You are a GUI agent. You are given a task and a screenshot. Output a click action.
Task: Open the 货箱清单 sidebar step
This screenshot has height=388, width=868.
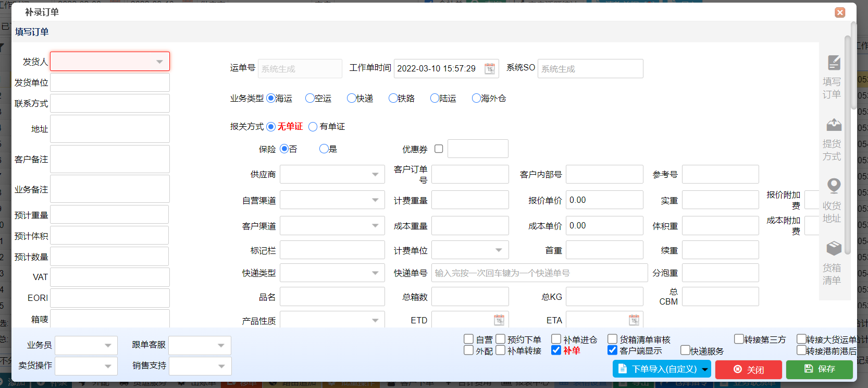(x=832, y=263)
